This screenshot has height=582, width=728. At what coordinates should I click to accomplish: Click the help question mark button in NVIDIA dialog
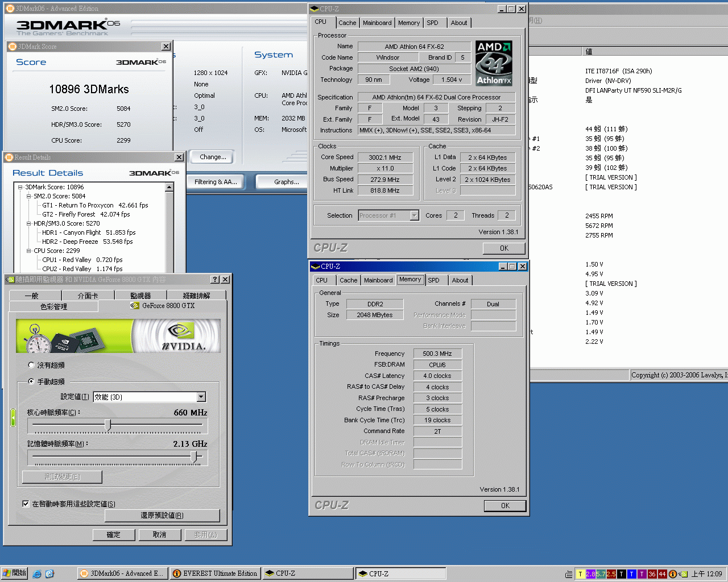point(215,280)
